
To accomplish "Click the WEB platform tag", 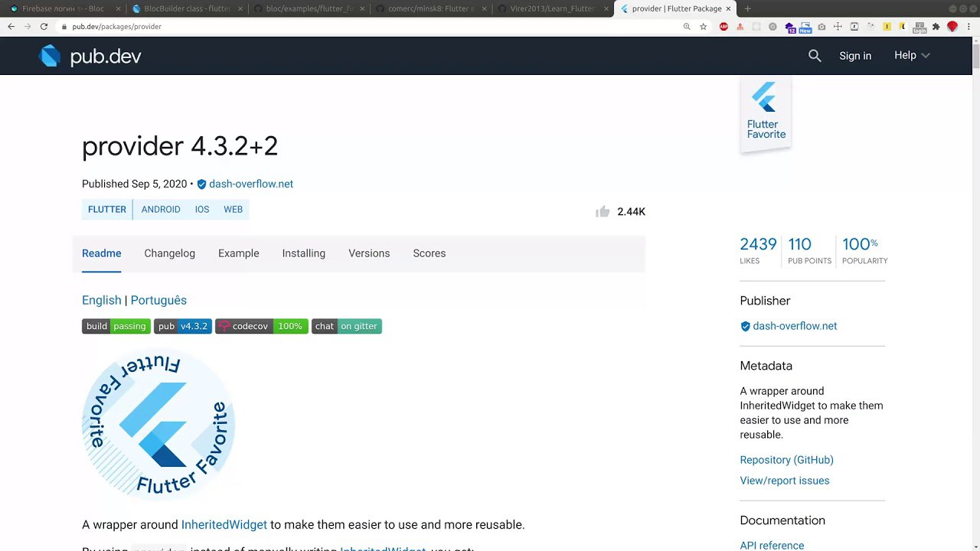I will click(x=233, y=210).
